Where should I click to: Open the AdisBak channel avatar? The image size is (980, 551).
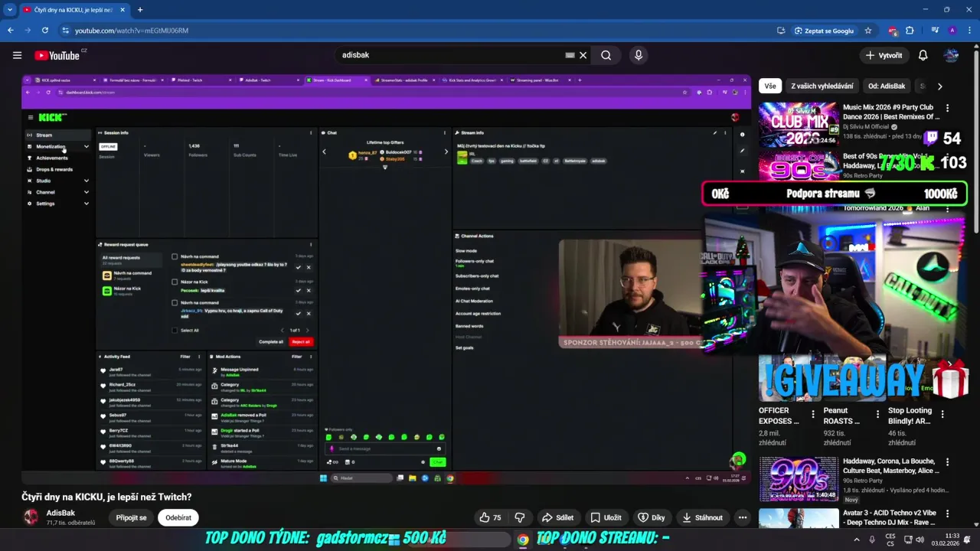31,517
